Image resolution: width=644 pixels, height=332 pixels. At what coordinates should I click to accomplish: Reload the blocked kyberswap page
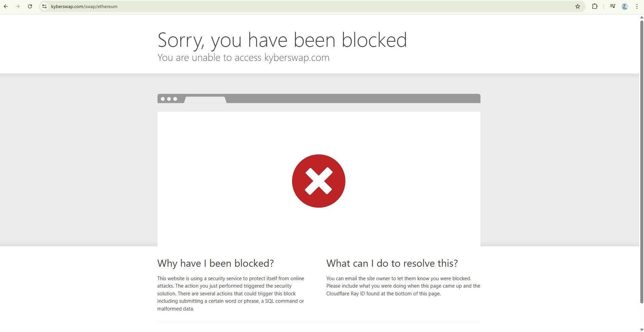pyautogui.click(x=30, y=6)
